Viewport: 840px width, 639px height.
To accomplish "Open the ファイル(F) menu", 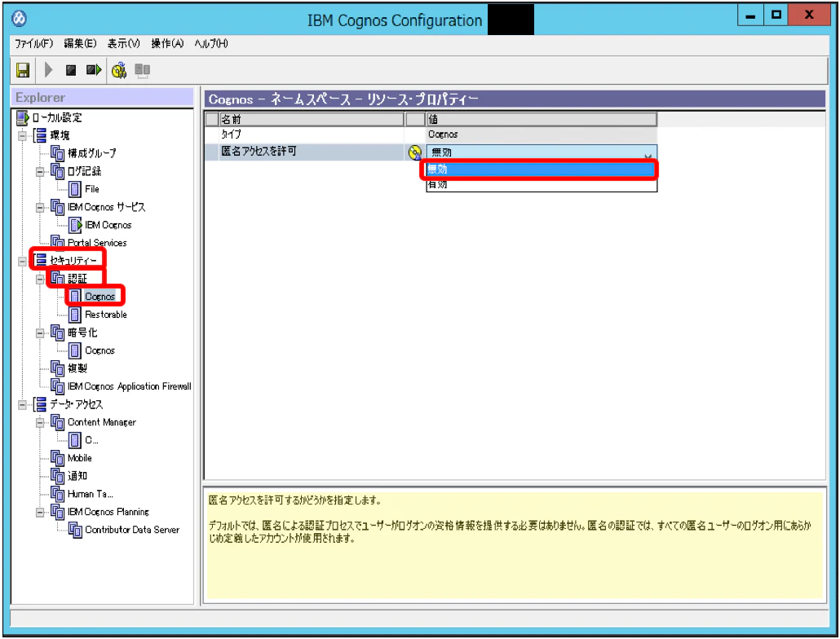I will pyautogui.click(x=33, y=43).
